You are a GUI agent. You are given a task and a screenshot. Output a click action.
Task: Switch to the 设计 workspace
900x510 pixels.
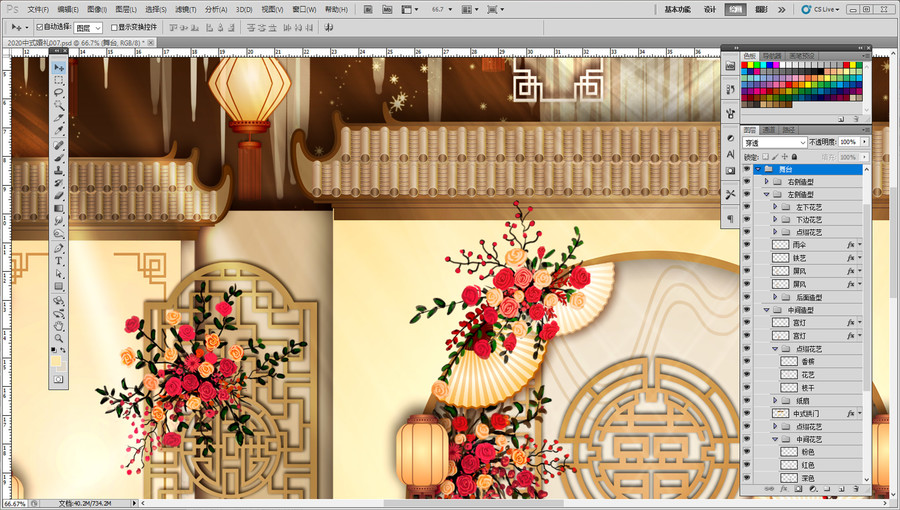click(x=710, y=10)
